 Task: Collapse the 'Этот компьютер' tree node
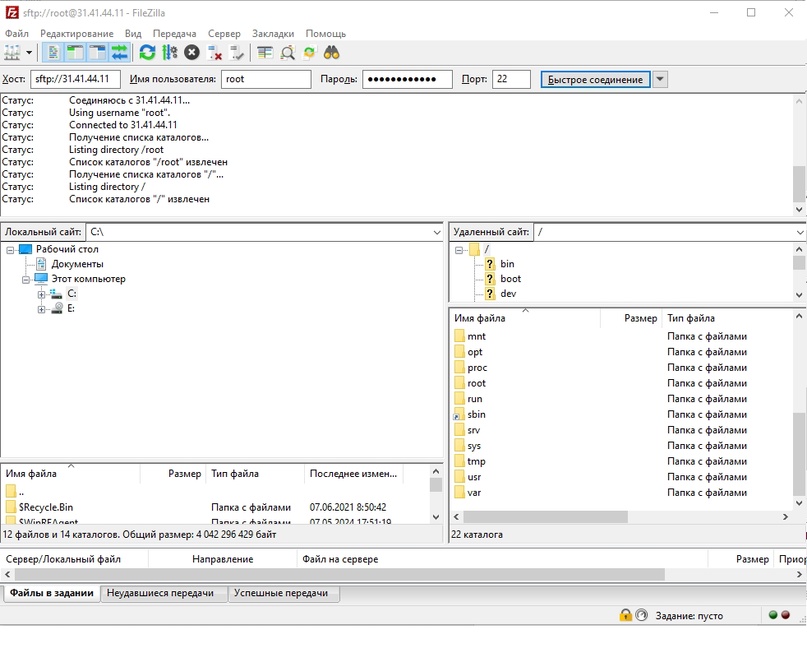coord(27,280)
